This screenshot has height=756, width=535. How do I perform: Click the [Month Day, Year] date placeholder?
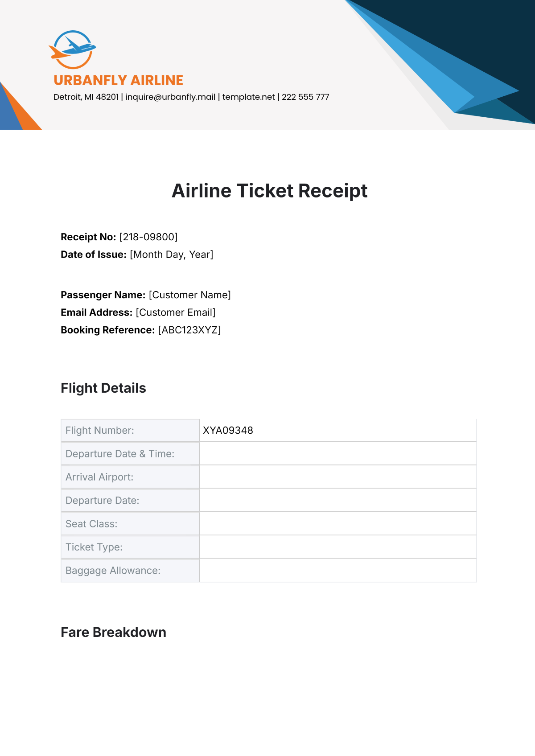pos(172,255)
